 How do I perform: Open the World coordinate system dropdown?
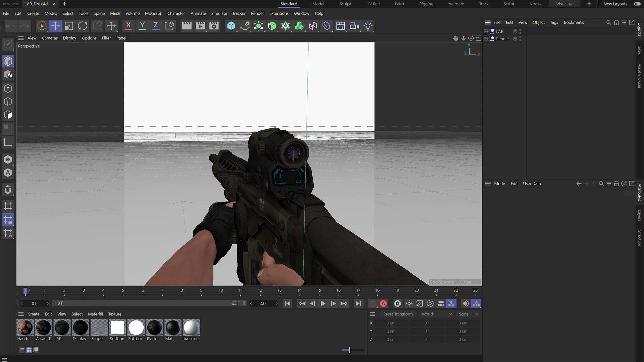(x=437, y=314)
